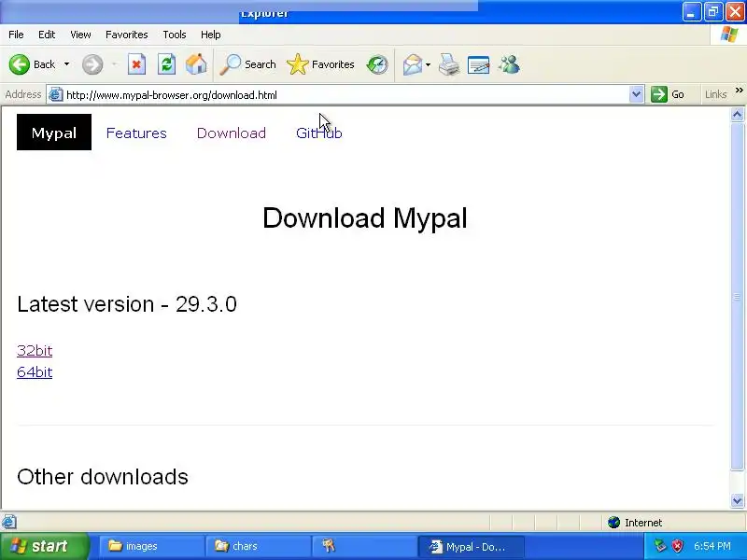Viewport: 747px width, 560px height.
Task: Click the Safely Remove Hardware tray icon
Action: (660, 546)
